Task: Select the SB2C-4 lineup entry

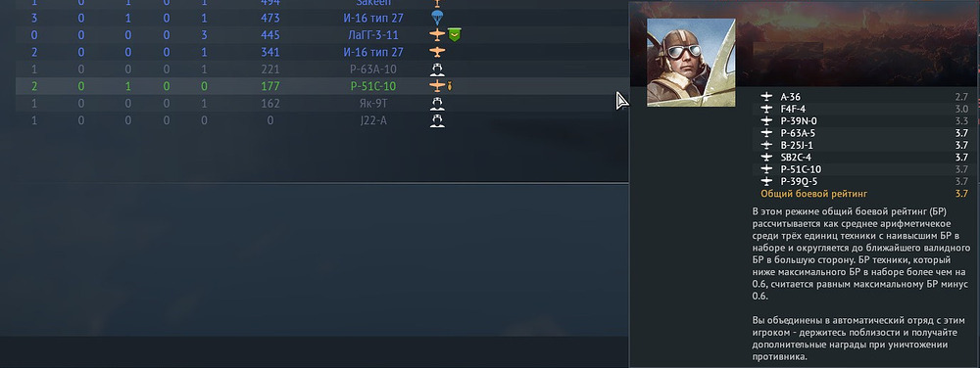Action: 796,158
